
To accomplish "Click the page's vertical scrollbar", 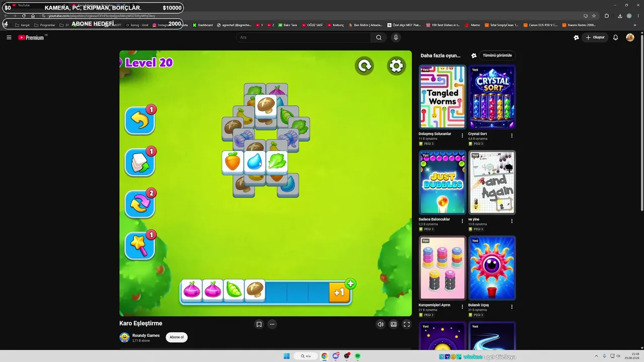I will point(642,123).
